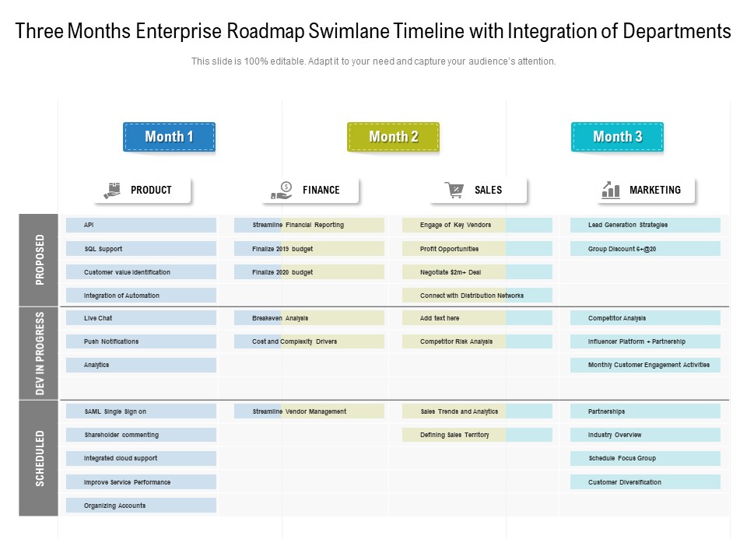
Task: Select 'Profit Opportunities' bar
Action: tap(477, 249)
